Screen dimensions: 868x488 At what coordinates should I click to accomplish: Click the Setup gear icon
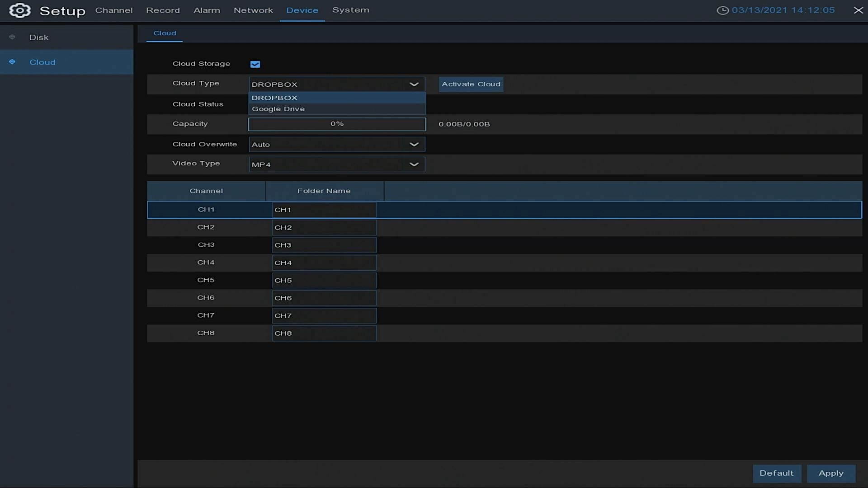click(x=20, y=10)
